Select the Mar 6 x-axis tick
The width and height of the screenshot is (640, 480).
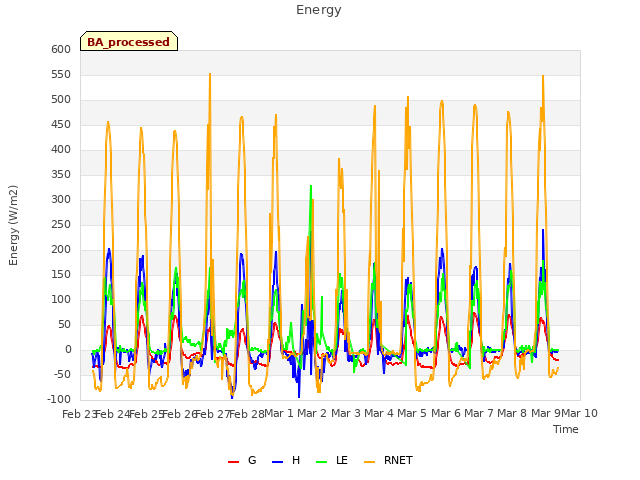[446, 413]
